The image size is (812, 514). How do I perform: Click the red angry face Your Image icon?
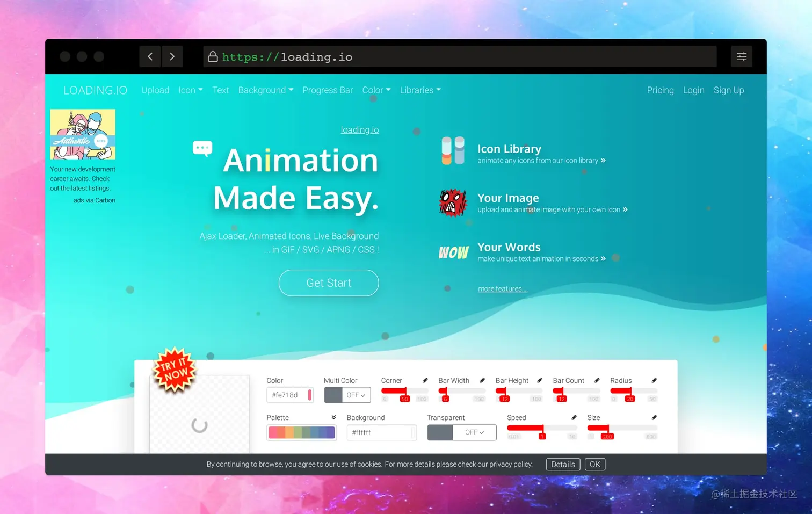453,202
